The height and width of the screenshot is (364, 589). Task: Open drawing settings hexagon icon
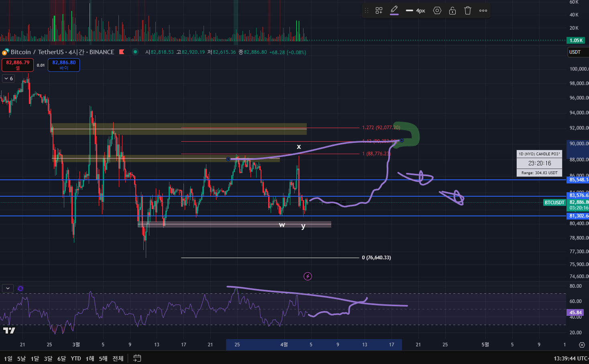437,11
